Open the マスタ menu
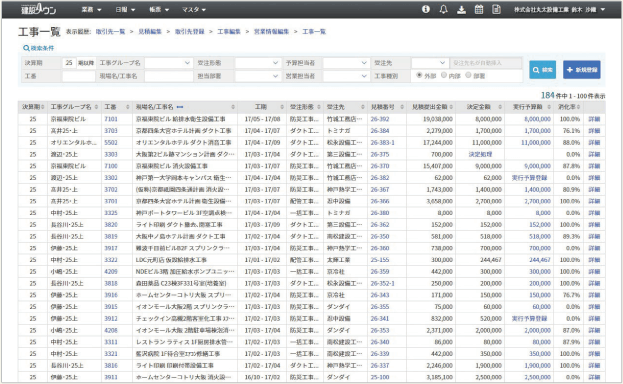The height and width of the screenshot is (384, 623). (194, 10)
